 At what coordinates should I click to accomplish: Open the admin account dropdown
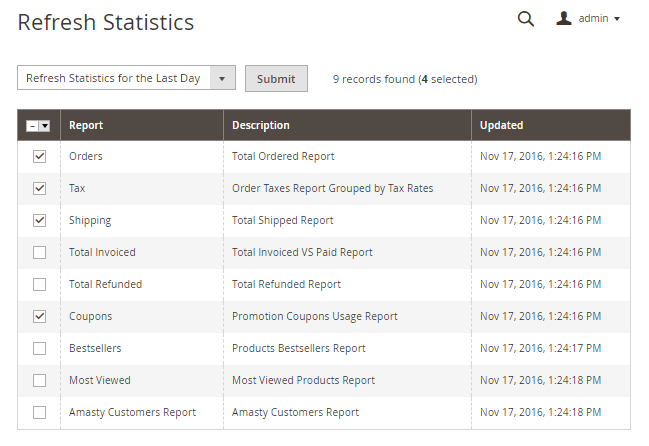(x=599, y=19)
